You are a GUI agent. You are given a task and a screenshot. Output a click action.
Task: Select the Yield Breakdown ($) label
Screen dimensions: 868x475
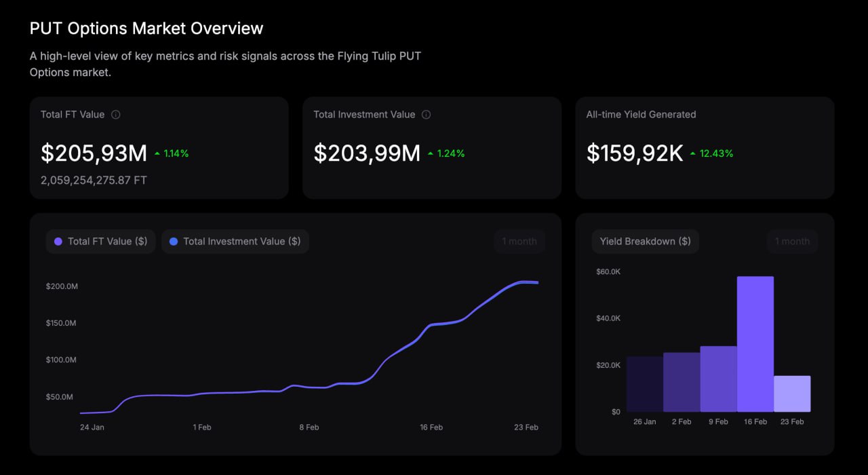645,242
